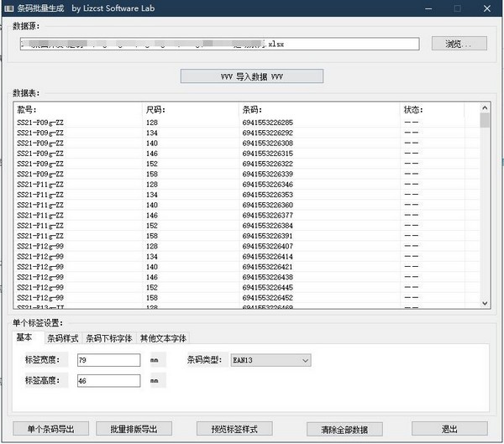The image size is (504, 444).
Task: Click the 标签宽度 input showing 79
Action: click(x=108, y=360)
